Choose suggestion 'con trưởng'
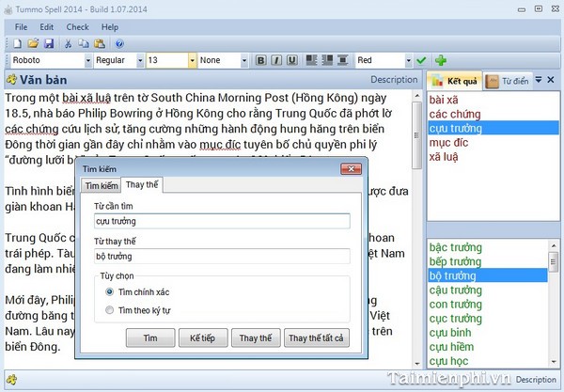 point(488,305)
